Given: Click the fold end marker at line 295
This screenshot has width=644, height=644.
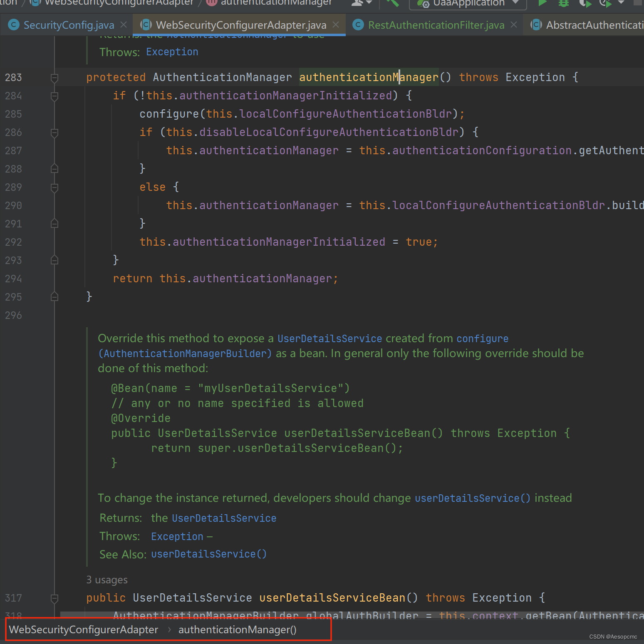Looking at the screenshot, I should pos(54,296).
